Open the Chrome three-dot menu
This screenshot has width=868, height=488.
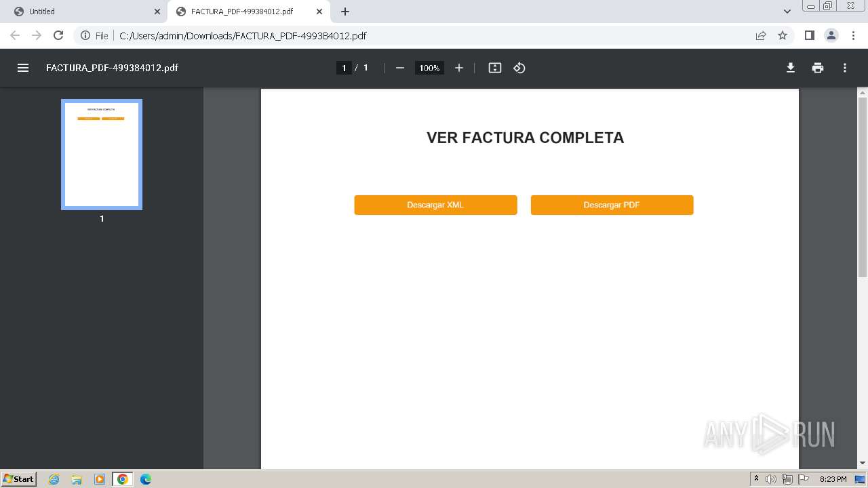point(853,35)
